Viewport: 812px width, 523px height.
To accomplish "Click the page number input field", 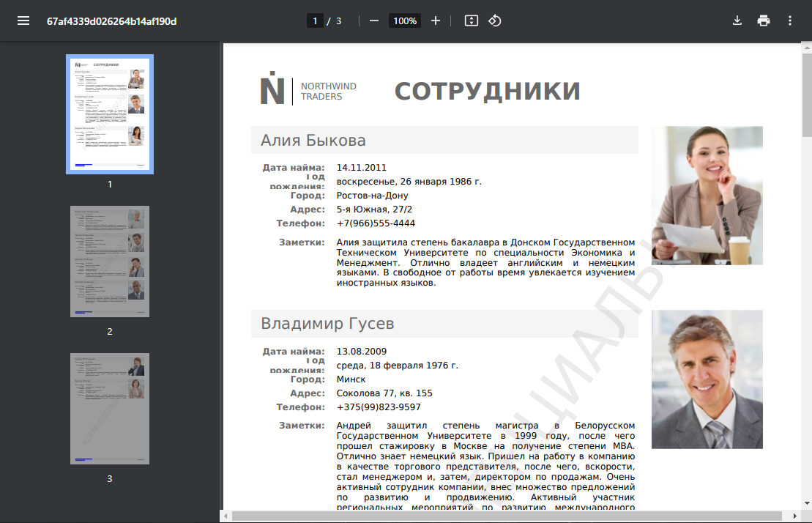I will click(315, 21).
